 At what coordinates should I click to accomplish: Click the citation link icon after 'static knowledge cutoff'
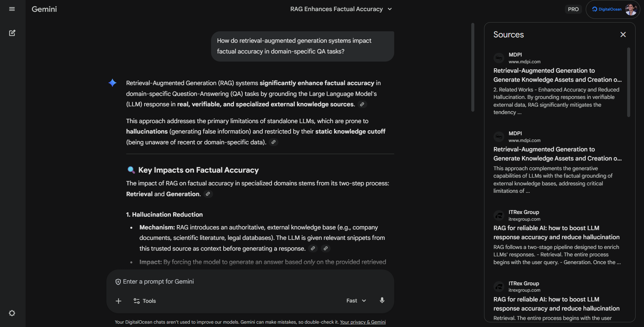tap(273, 142)
